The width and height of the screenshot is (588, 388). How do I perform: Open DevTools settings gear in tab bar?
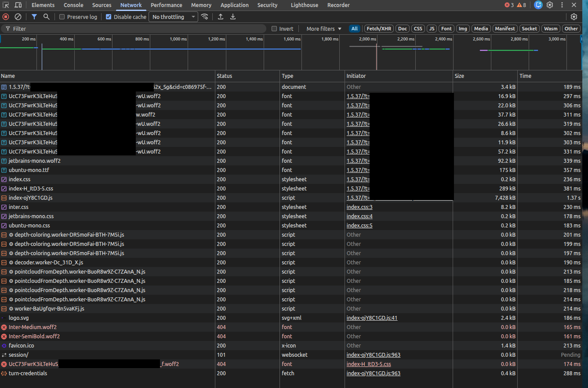pyautogui.click(x=550, y=5)
